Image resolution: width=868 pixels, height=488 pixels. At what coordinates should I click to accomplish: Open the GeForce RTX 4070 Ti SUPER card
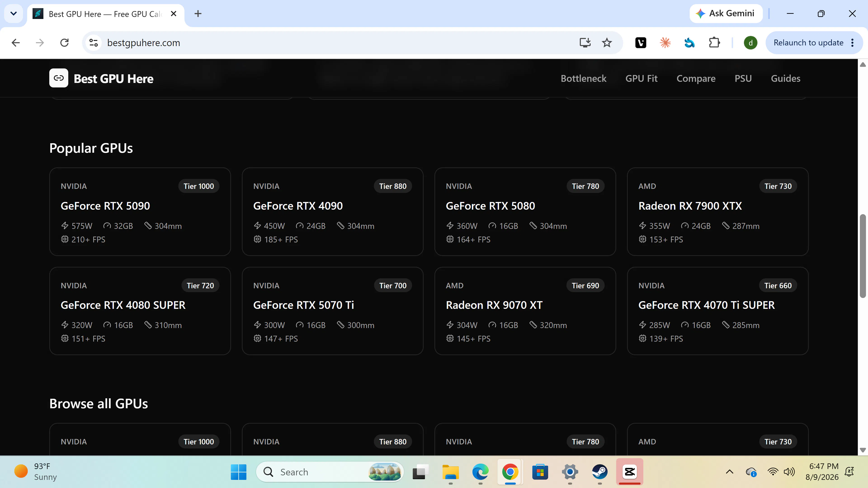718,311
